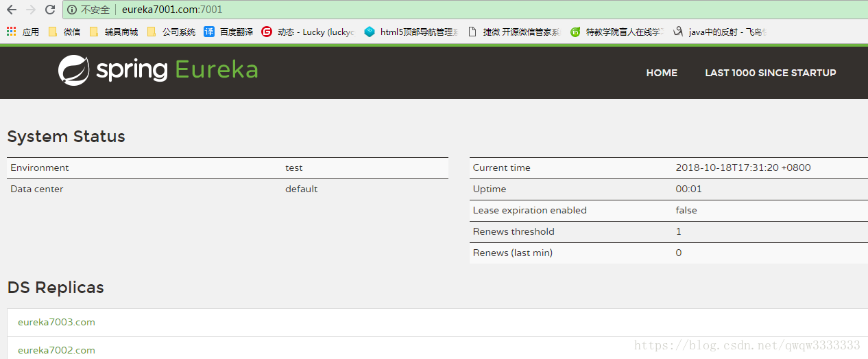Select the Current time value 2018-10-18T17:31:20

[x=743, y=167]
